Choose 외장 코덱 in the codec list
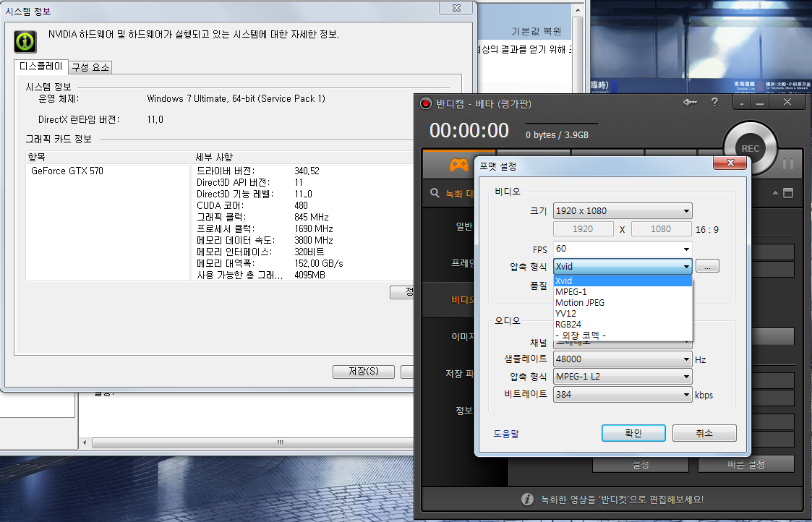Image resolution: width=812 pixels, height=522 pixels. (x=623, y=335)
